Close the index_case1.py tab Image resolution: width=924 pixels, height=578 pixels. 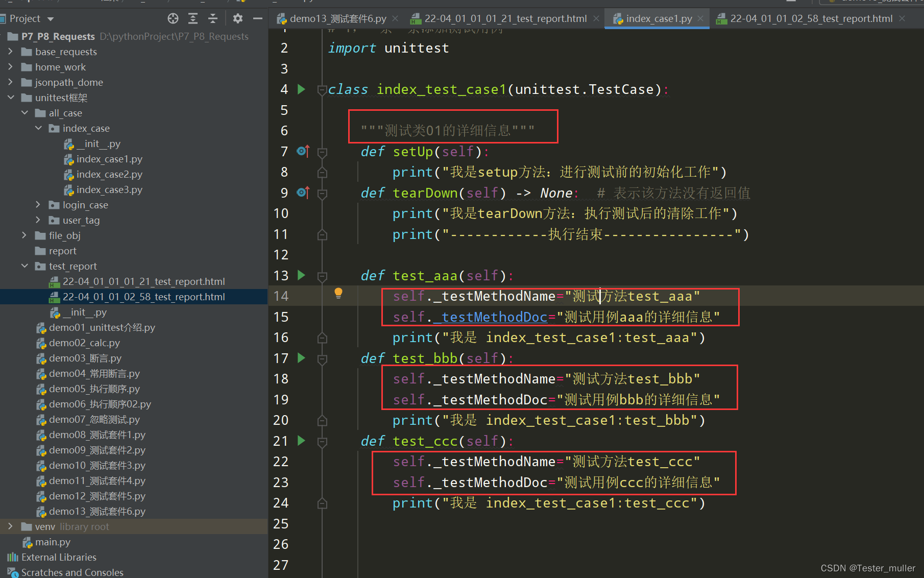(700, 19)
